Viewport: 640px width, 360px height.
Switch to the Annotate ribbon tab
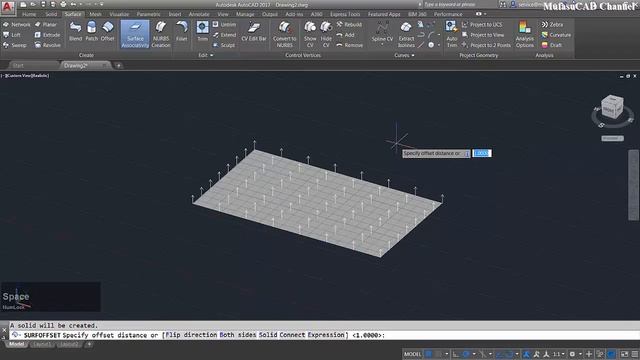coord(199,14)
